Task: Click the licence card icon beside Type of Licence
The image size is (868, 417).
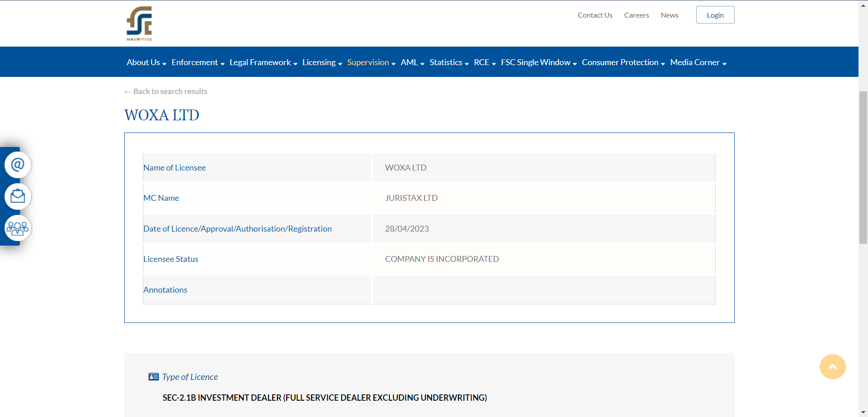Action: click(x=154, y=377)
